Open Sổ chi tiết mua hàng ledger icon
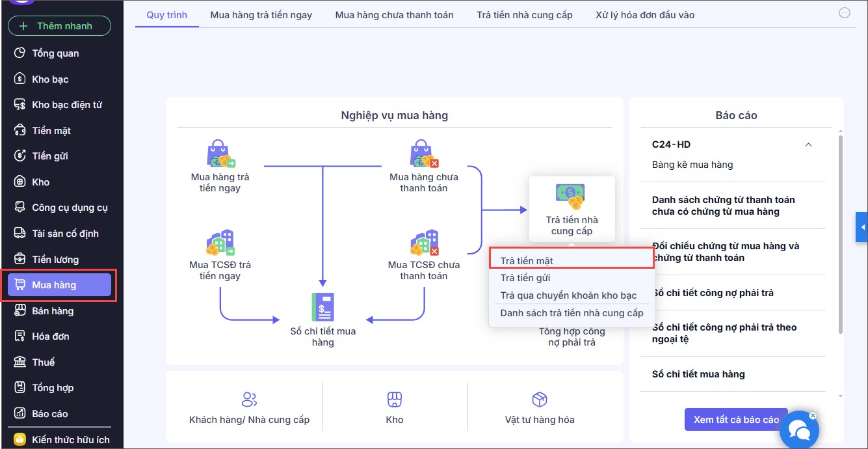This screenshot has height=449, width=868. [x=322, y=308]
